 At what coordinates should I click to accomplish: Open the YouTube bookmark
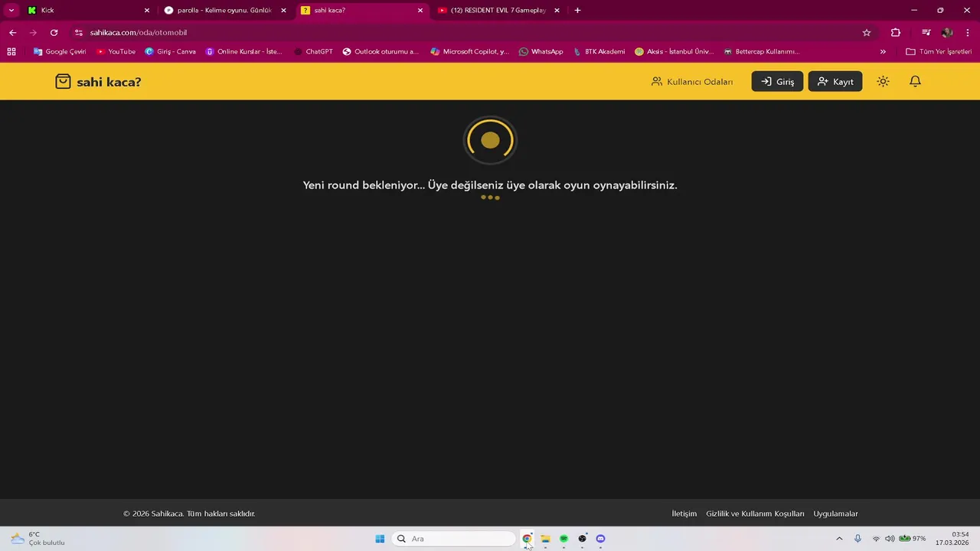tap(116, 52)
